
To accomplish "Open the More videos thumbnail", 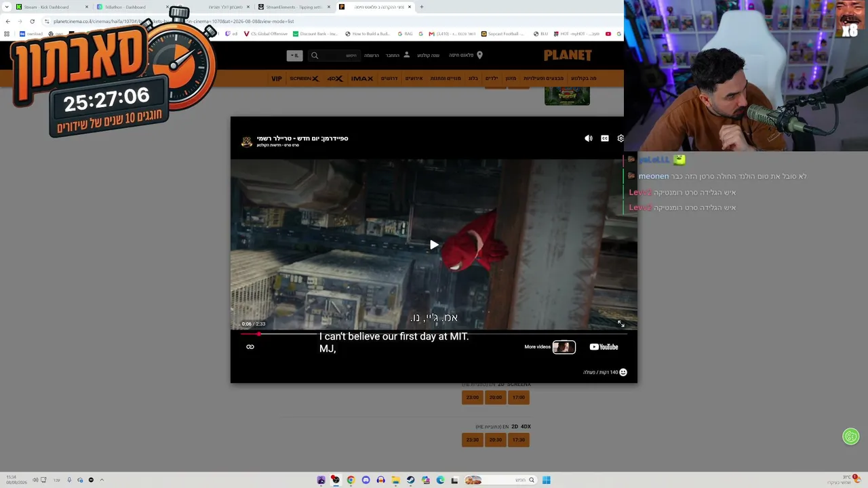I will [x=564, y=347].
